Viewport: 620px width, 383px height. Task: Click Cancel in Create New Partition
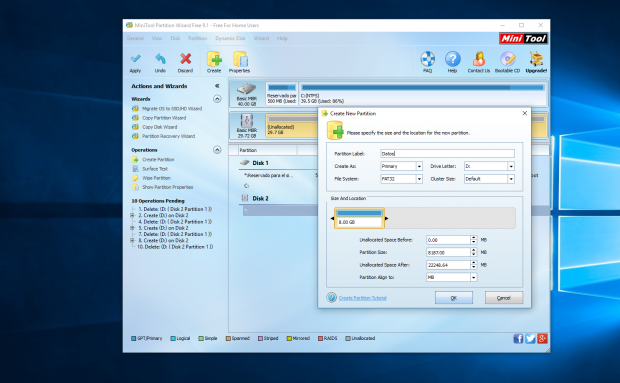tap(504, 298)
